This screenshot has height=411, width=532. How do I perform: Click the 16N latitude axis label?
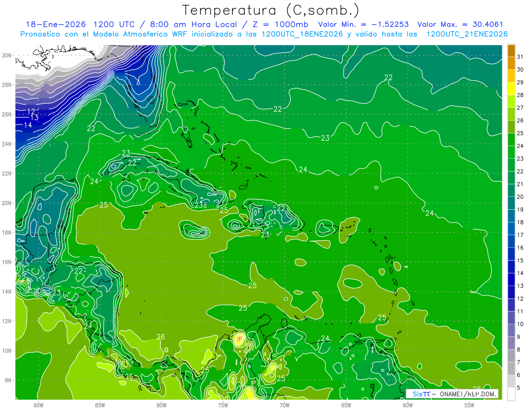coord(8,262)
